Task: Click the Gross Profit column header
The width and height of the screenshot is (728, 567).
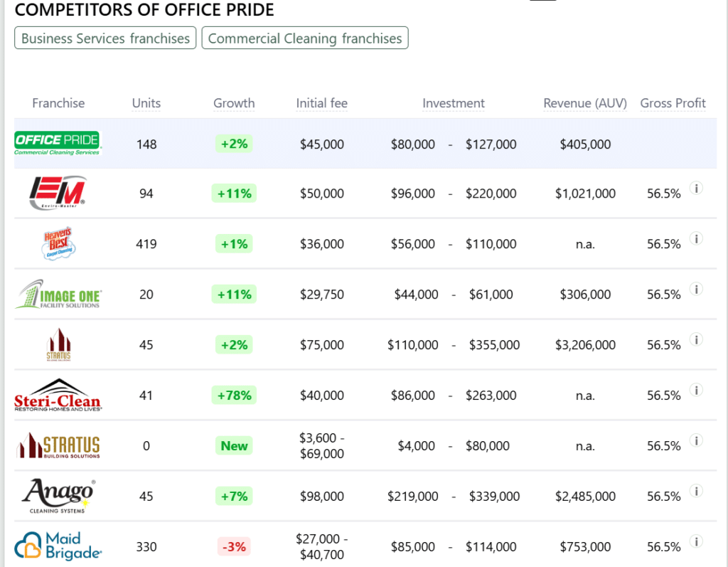Action: [x=673, y=103]
